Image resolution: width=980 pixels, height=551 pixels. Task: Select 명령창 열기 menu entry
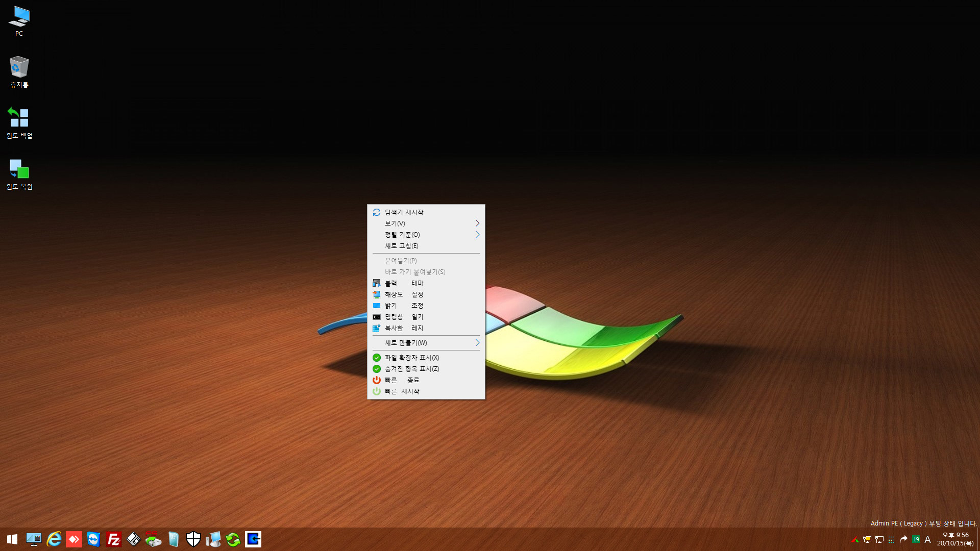[x=426, y=317]
